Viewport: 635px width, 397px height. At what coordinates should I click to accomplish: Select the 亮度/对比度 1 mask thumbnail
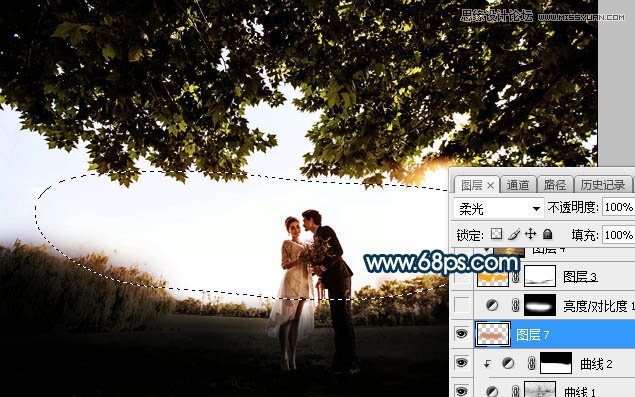pos(540,305)
